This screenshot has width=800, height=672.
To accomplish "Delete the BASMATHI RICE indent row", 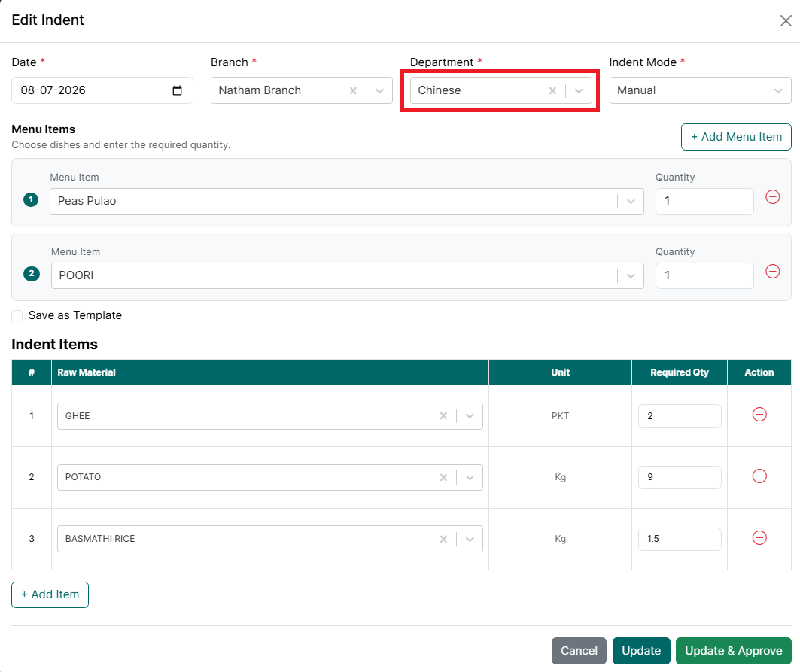I will (759, 538).
